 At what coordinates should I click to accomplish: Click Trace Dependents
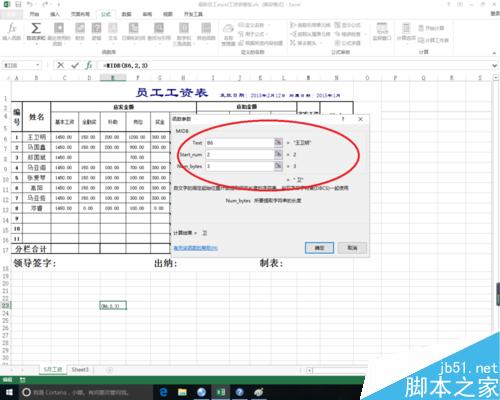[x=310, y=34]
